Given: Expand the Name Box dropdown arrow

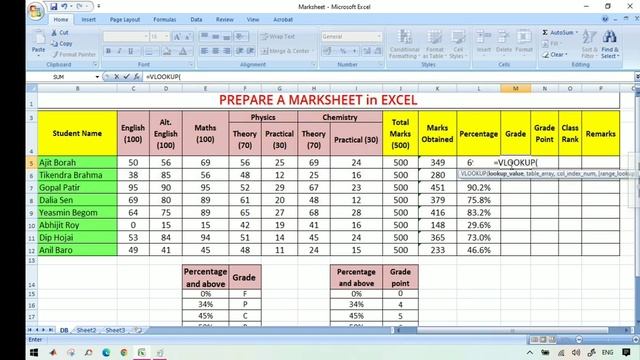Looking at the screenshot, I should click(x=97, y=77).
